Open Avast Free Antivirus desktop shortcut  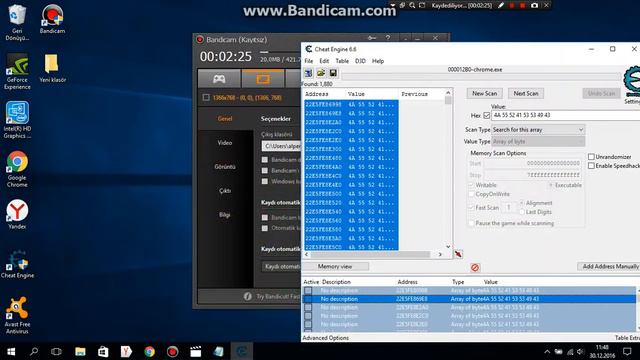pyautogui.click(x=17, y=316)
